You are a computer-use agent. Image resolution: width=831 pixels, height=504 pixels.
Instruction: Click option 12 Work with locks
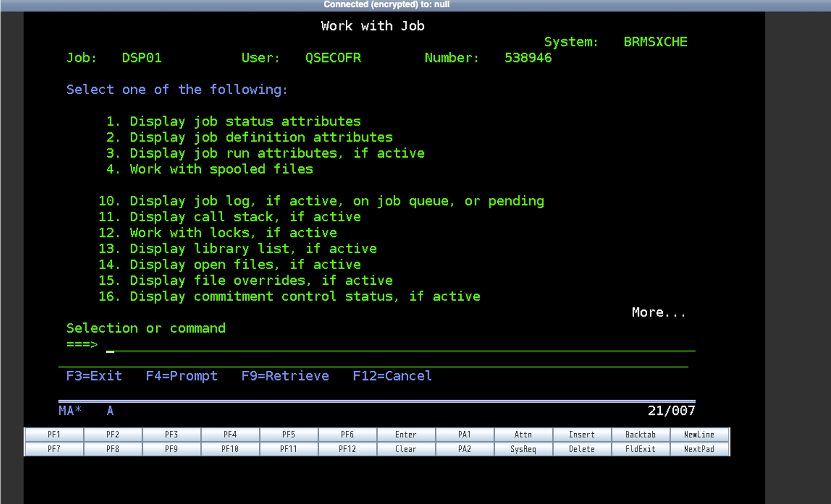click(x=218, y=233)
